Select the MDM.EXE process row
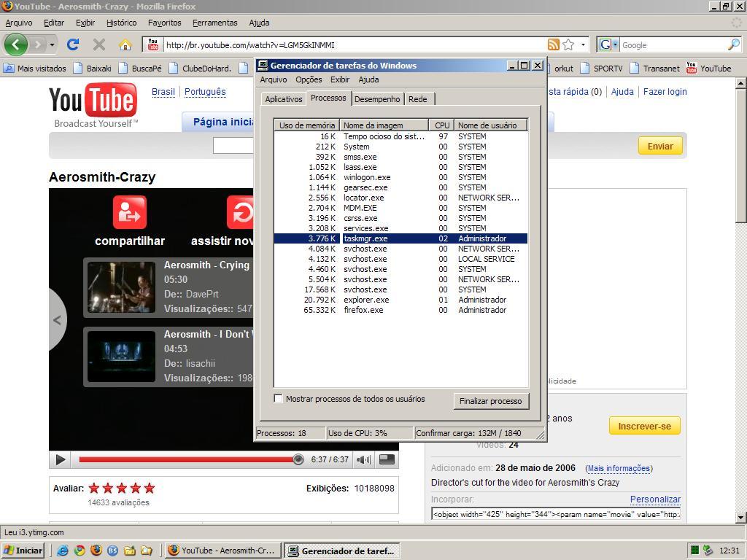Viewport: 747px width, 560px height. coord(400,208)
